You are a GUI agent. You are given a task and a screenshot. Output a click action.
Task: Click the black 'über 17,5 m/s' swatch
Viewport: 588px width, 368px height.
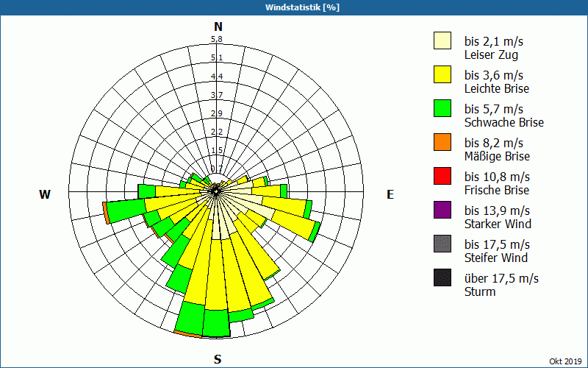tap(442, 277)
